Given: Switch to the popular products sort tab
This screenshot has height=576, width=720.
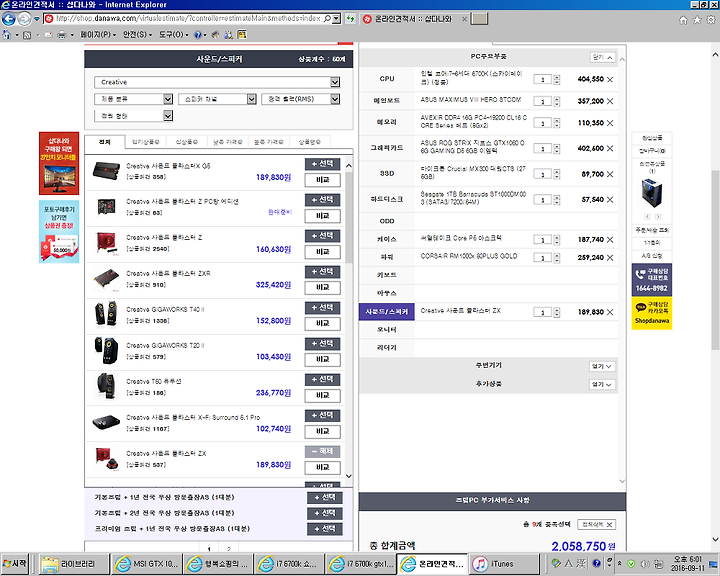Looking at the screenshot, I should (146, 142).
